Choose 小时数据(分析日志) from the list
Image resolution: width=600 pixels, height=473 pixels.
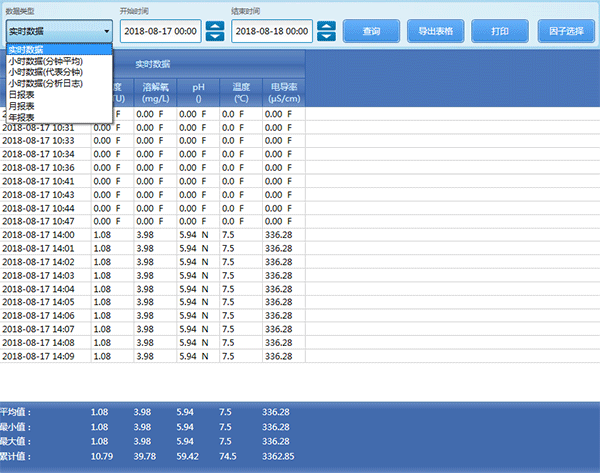(59, 83)
